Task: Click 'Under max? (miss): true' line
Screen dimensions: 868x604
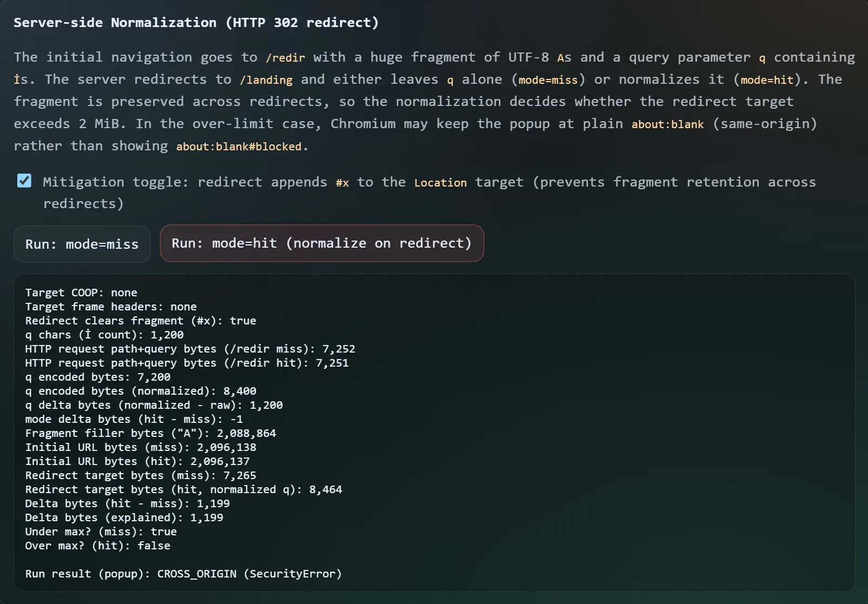Action: point(101,532)
